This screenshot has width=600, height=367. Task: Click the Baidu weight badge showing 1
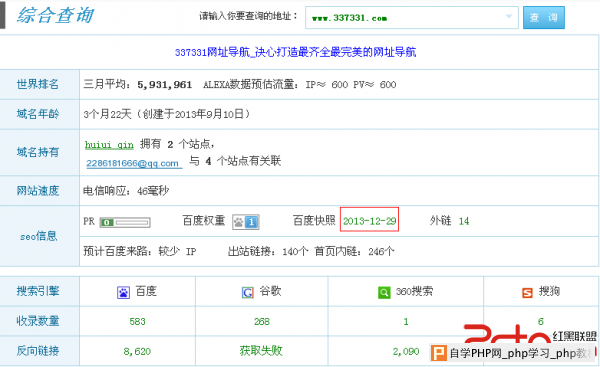pos(246,222)
